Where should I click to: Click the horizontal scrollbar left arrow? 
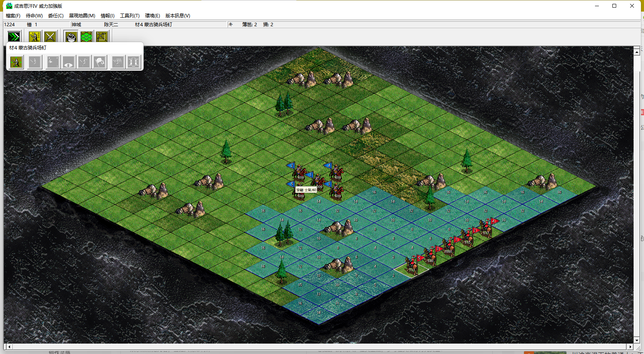[x=9, y=347]
